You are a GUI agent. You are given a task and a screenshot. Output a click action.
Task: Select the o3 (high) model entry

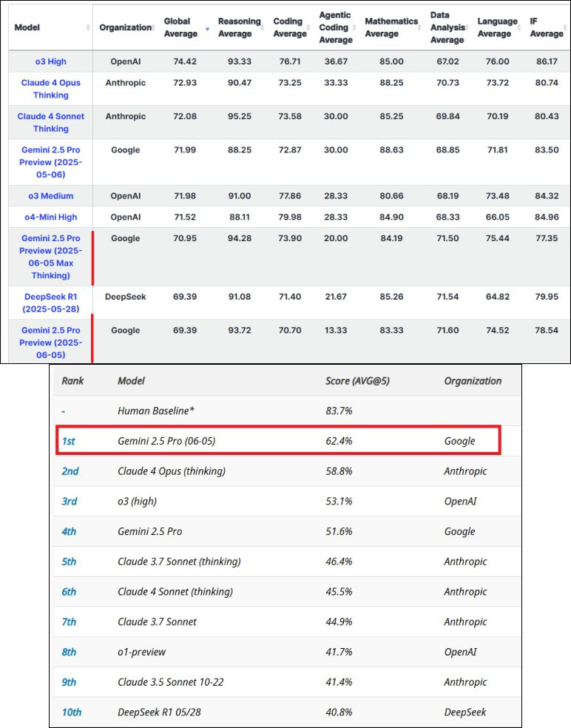click(x=137, y=502)
